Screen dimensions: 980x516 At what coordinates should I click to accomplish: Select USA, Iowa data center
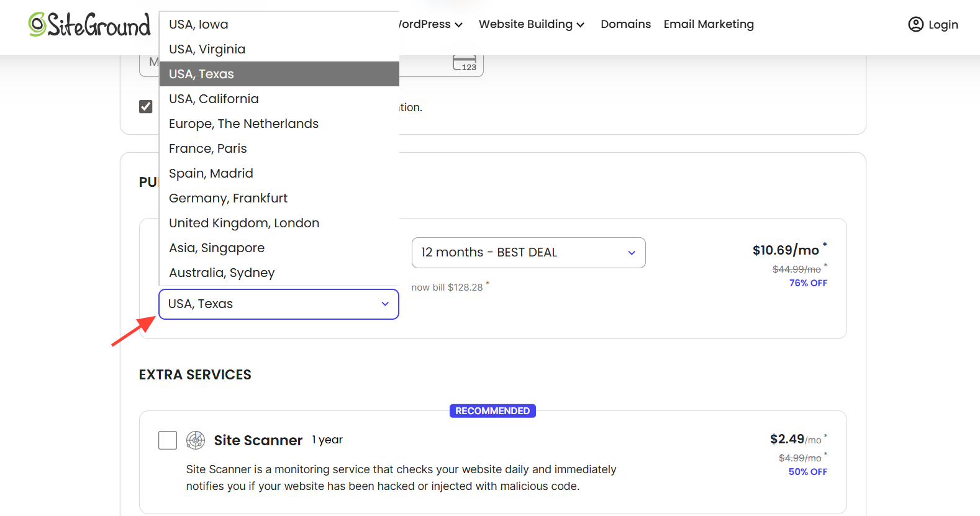coord(279,24)
